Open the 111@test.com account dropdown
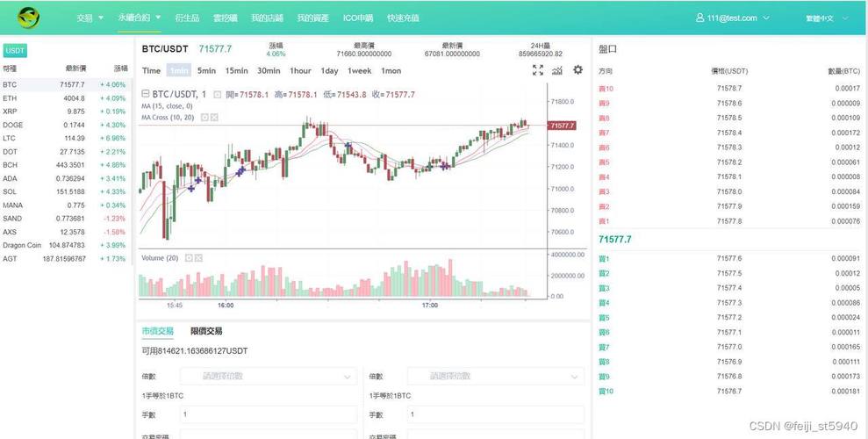This screenshot has width=868, height=439. tap(732, 18)
